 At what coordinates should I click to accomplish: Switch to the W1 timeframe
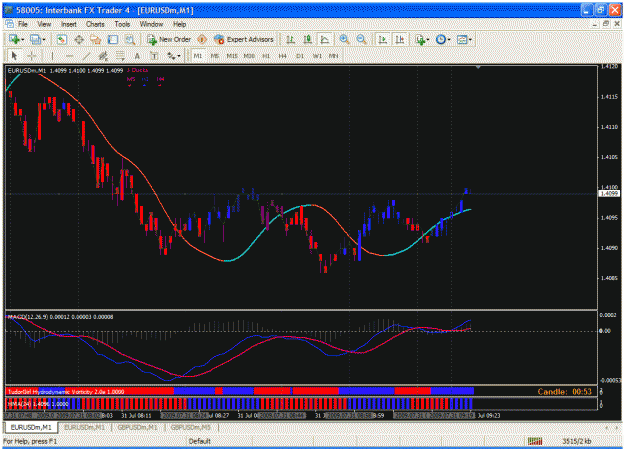coord(317,56)
